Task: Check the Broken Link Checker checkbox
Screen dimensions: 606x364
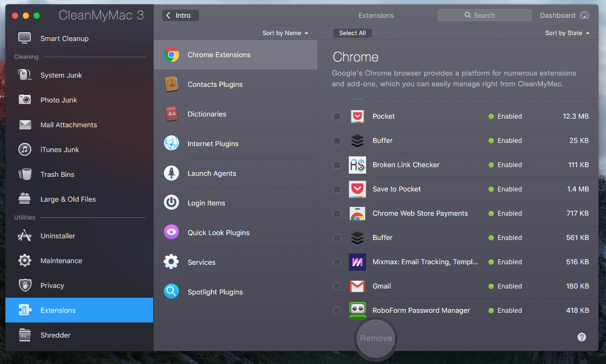Action: pyautogui.click(x=337, y=165)
